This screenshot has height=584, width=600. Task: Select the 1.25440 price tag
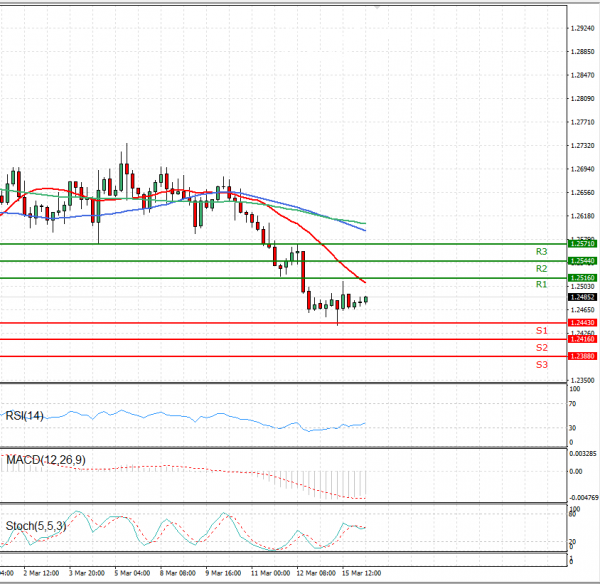582,261
